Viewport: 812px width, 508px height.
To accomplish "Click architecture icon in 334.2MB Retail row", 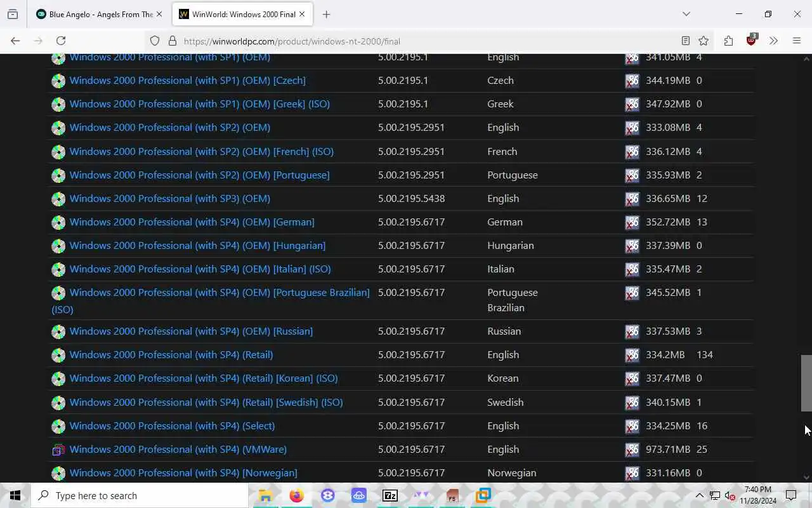I will (632, 356).
